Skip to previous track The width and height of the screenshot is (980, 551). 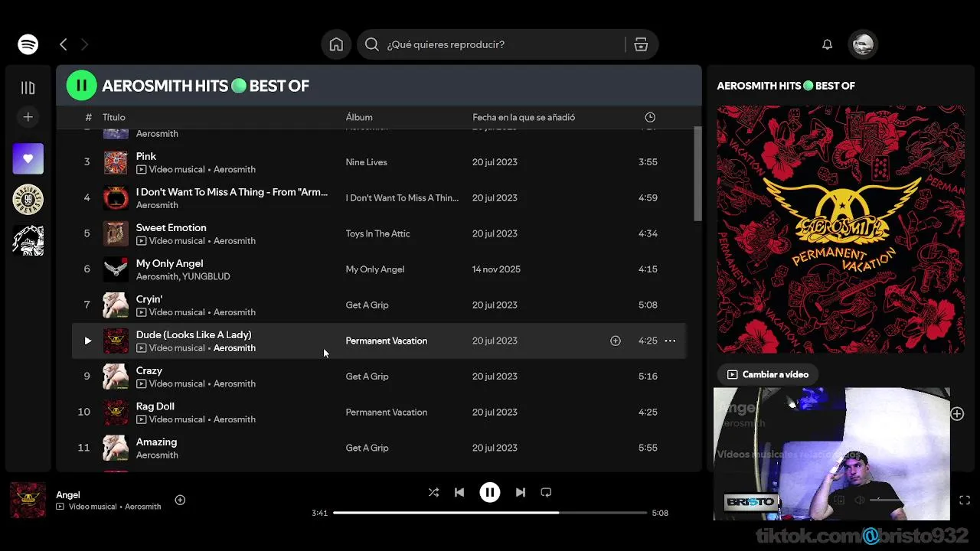[x=459, y=492]
